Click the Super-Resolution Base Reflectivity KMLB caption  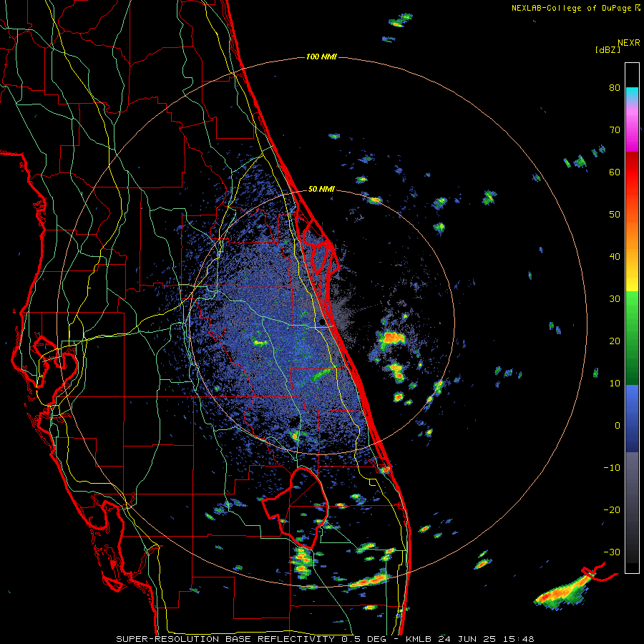[325, 639]
